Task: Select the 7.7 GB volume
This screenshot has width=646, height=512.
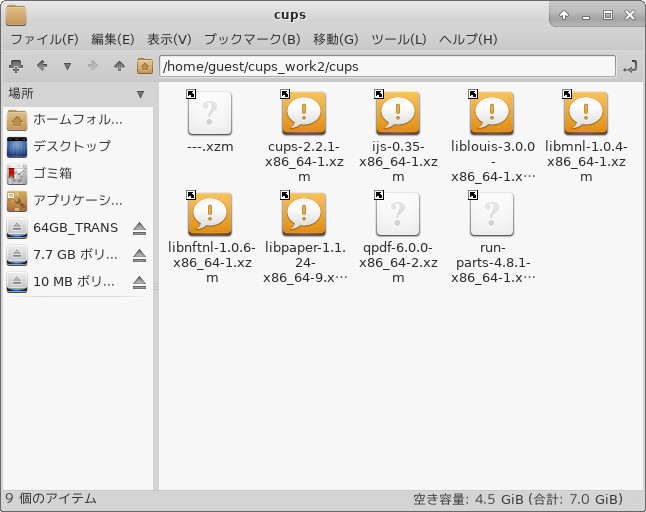Action: pyautogui.click(x=68, y=255)
